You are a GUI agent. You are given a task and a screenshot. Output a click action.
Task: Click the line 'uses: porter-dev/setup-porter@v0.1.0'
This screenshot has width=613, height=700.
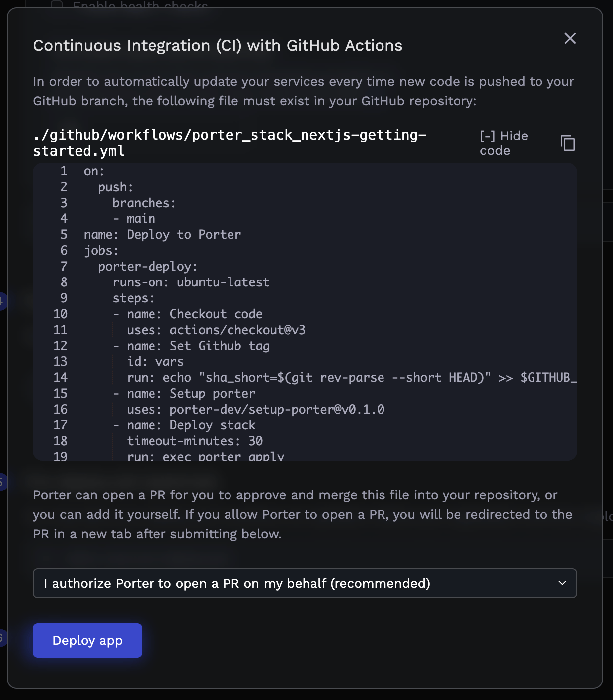(255, 409)
